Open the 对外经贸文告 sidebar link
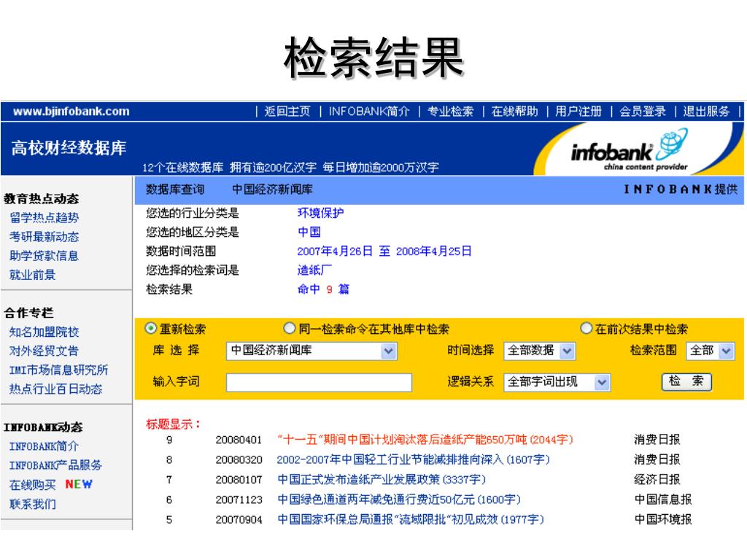Screen dimensions: 747x560 pyautogui.click(x=44, y=351)
